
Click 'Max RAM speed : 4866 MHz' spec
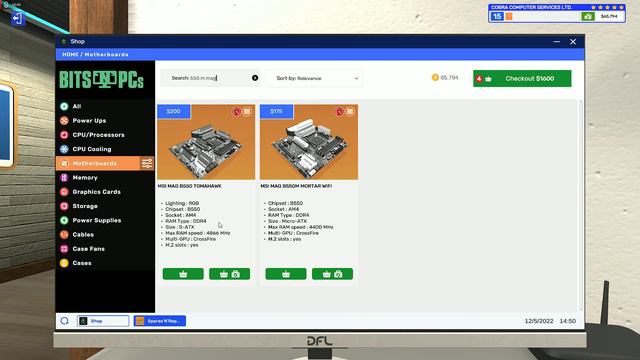click(x=198, y=233)
